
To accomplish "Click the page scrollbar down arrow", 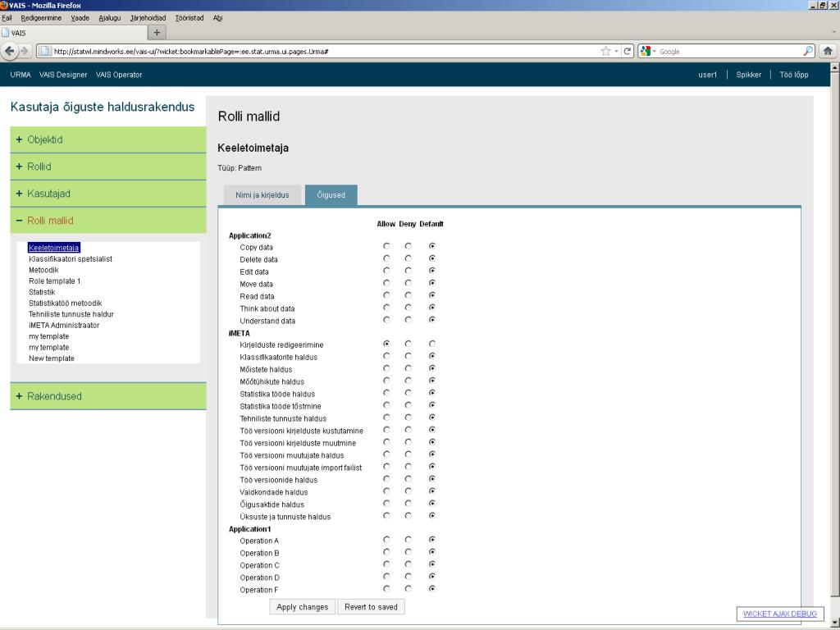I will [834, 621].
